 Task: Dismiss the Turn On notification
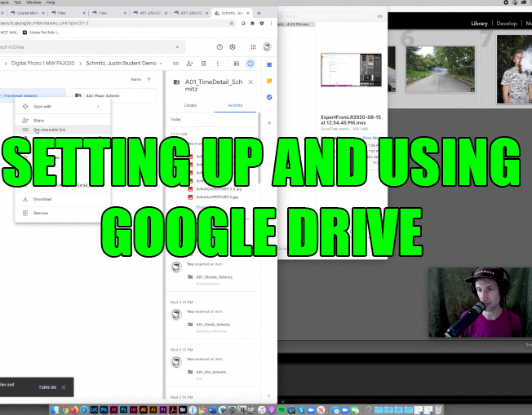coord(64,387)
